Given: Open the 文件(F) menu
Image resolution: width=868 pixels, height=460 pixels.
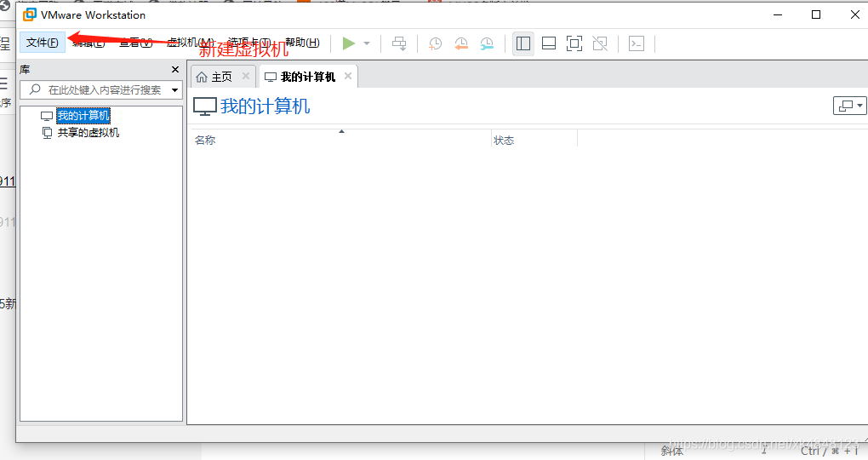Looking at the screenshot, I should pos(42,43).
